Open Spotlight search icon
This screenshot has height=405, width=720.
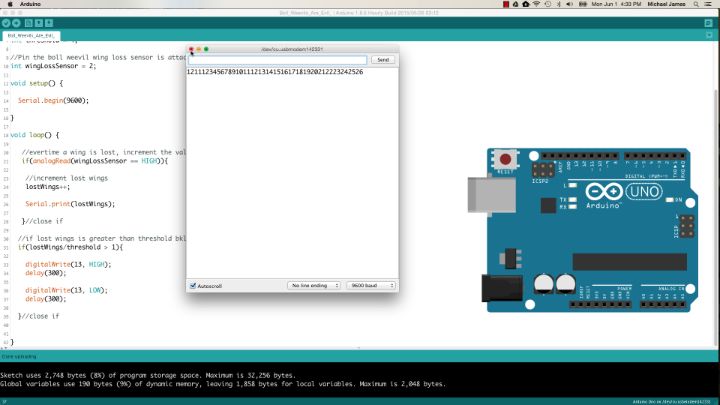696,4
